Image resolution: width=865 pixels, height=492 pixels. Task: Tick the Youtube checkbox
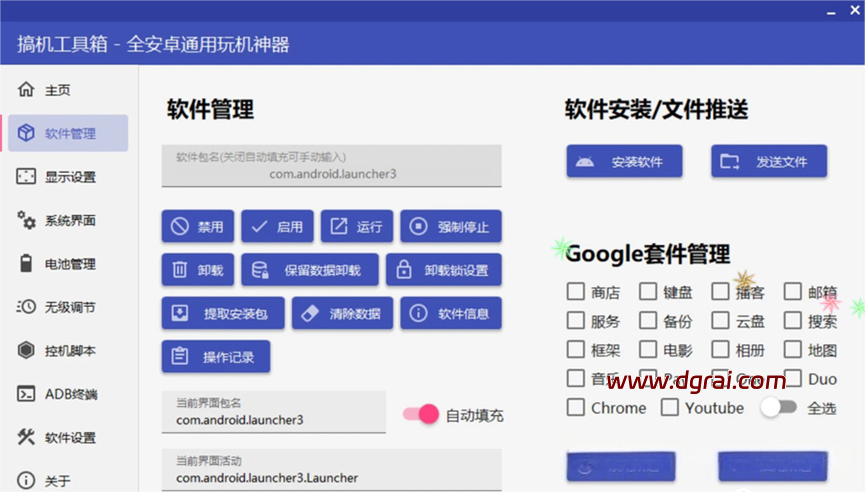coord(670,408)
